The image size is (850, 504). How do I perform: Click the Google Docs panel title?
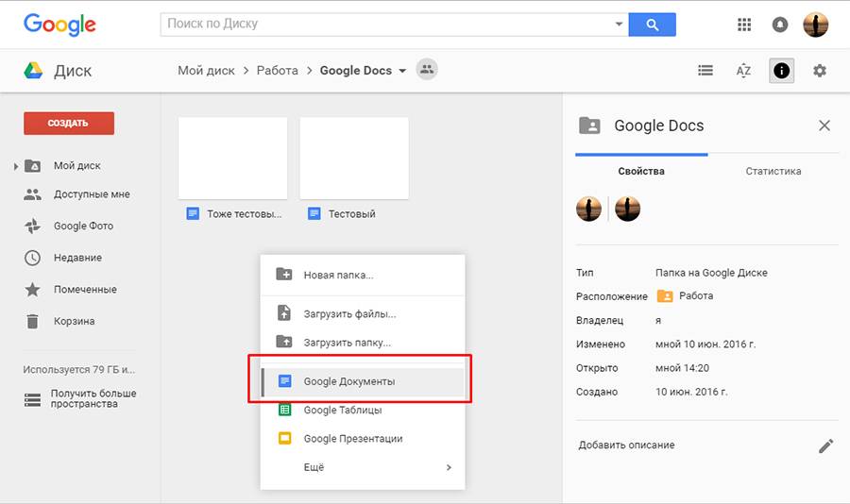658,126
